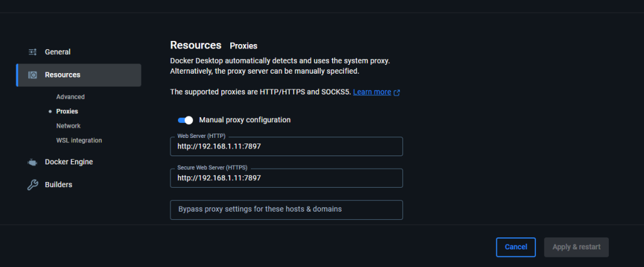Click the Web Server (HTTP) field
This screenshot has height=267, width=644.
[x=286, y=147]
